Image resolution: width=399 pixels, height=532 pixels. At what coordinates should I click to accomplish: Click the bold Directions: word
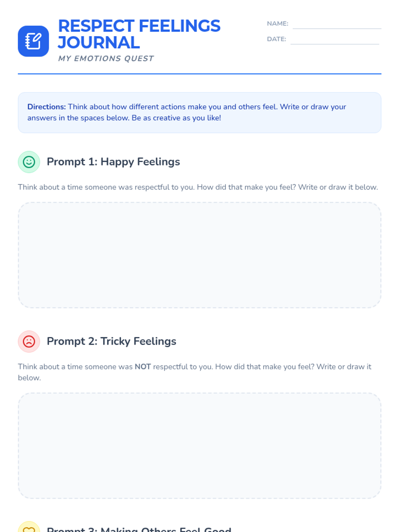pos(47,107)
